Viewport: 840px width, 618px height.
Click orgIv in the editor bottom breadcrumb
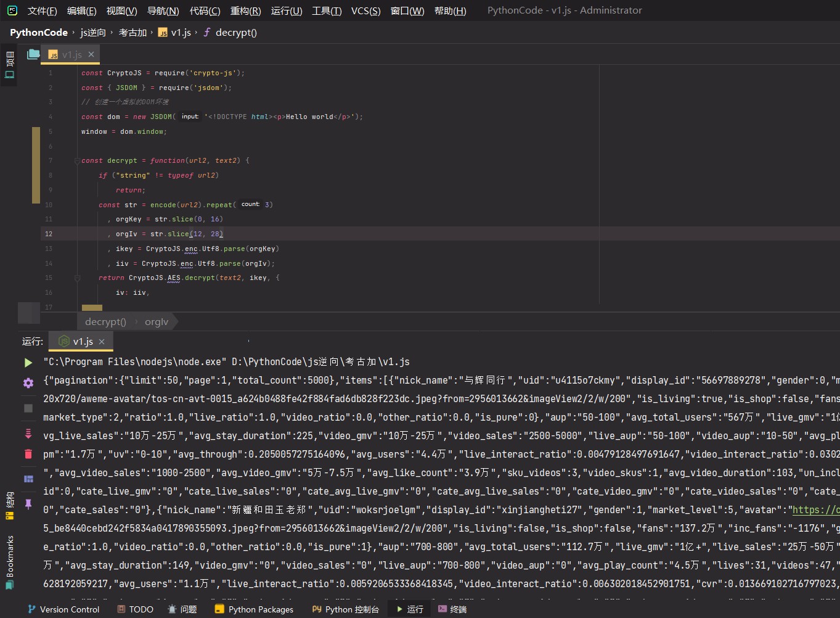157,321
